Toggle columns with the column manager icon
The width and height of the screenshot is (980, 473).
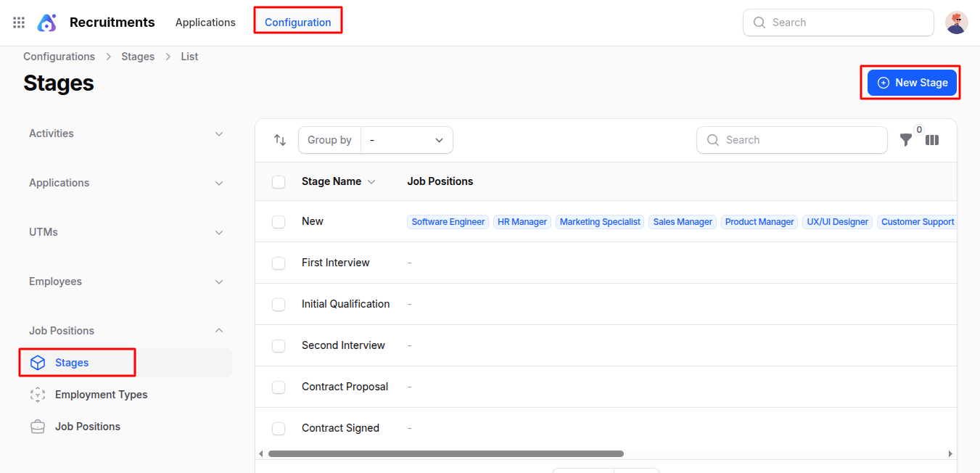tap(932, 140)
